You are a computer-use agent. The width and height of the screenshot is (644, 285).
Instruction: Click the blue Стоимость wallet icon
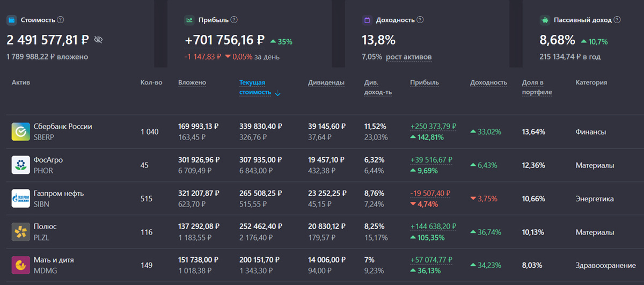coord(11,20)
